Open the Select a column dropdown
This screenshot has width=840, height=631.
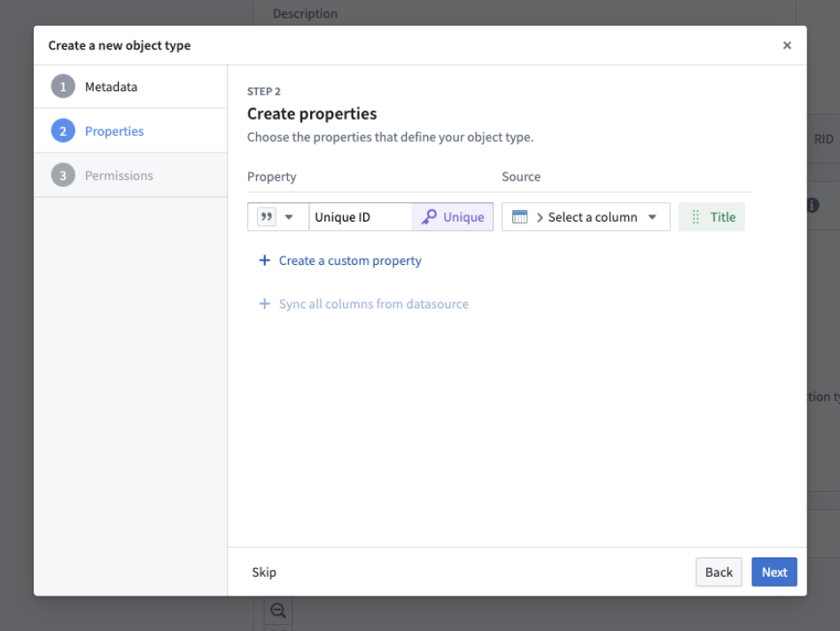(x=586, y=217)
